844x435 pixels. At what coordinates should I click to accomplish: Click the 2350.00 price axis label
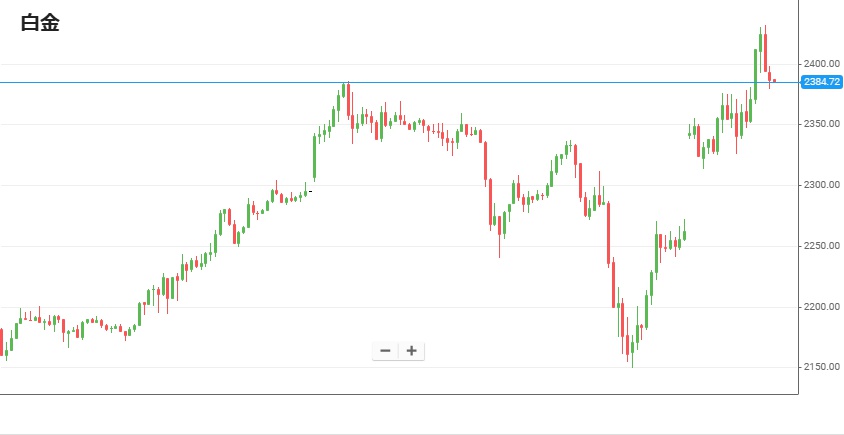pyautogui.click(x=821, y=125)
